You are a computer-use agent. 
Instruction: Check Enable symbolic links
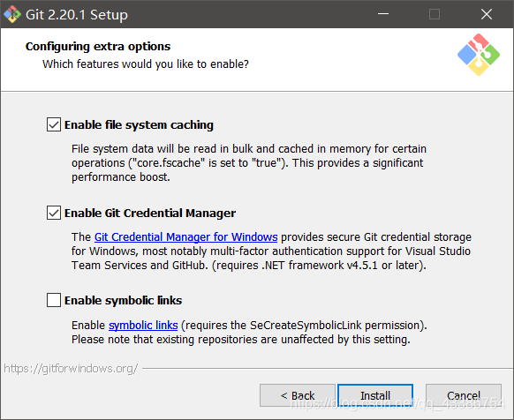tap(54, 300)
